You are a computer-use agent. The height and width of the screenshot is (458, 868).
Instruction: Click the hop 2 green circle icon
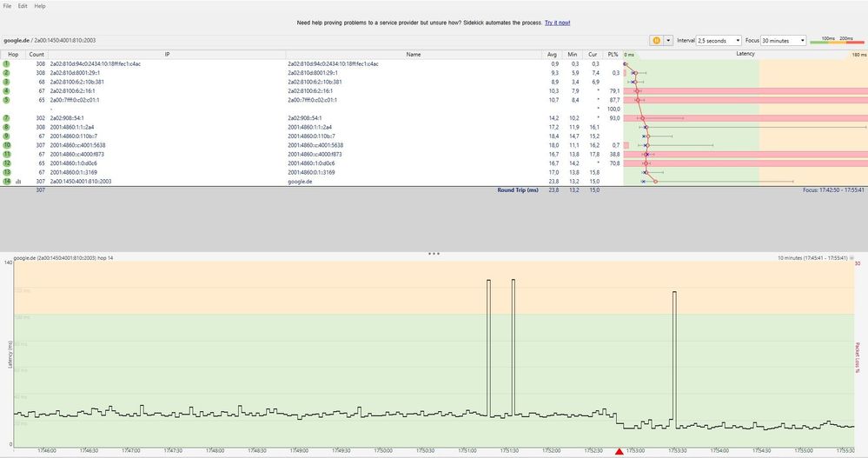7,72
